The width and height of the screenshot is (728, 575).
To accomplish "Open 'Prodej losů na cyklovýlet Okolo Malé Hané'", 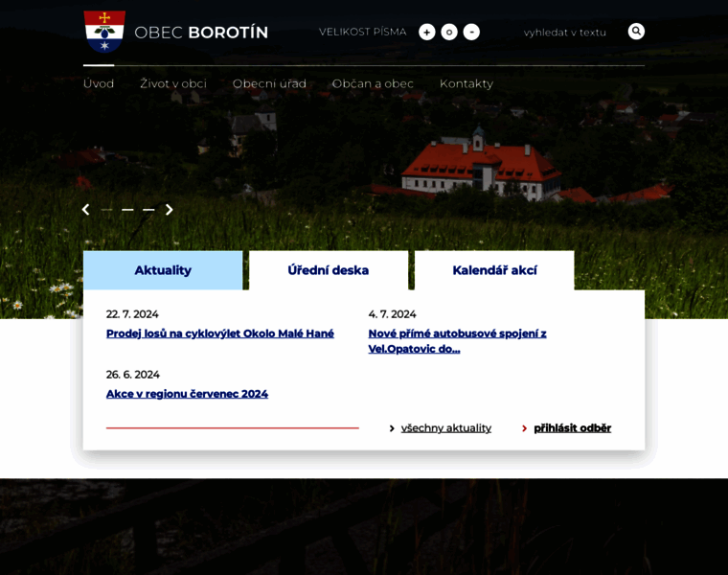I will [220, 333].
